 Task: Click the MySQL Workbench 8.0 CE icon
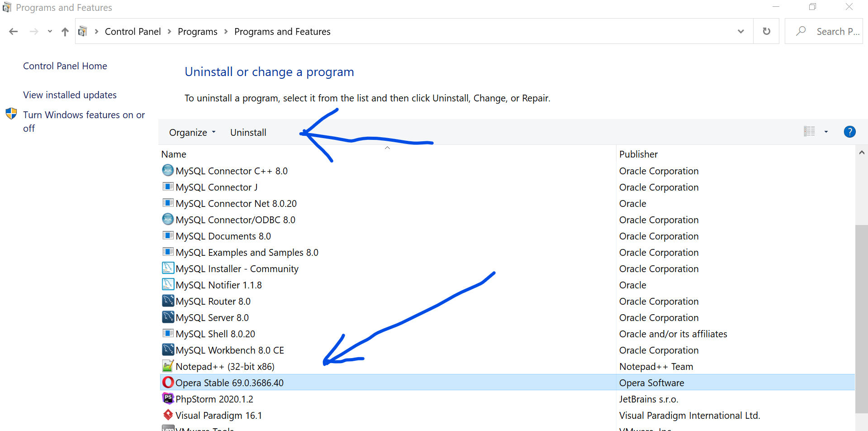coord(168,350)
